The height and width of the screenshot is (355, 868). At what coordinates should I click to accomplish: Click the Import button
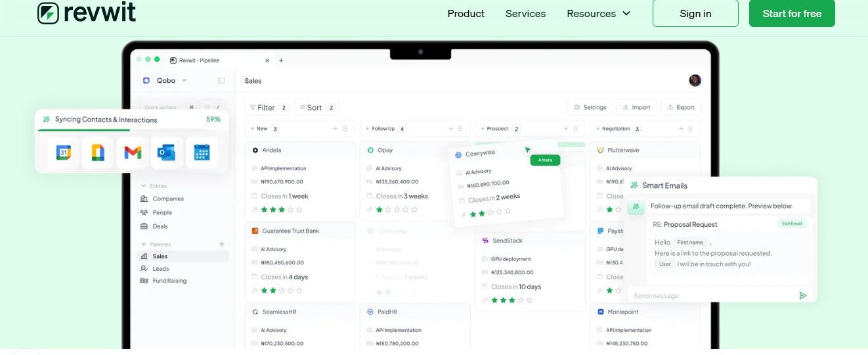(636, 107)
